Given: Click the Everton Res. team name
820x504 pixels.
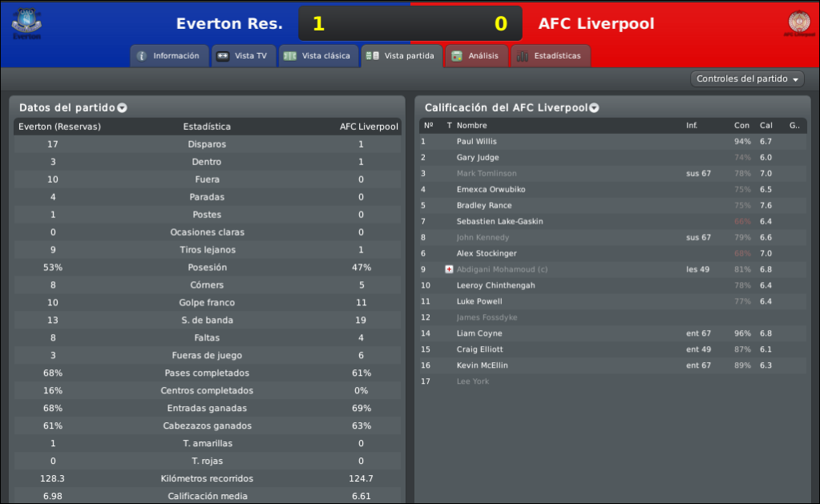Looking at the screenshot, I should pos(229,23).
